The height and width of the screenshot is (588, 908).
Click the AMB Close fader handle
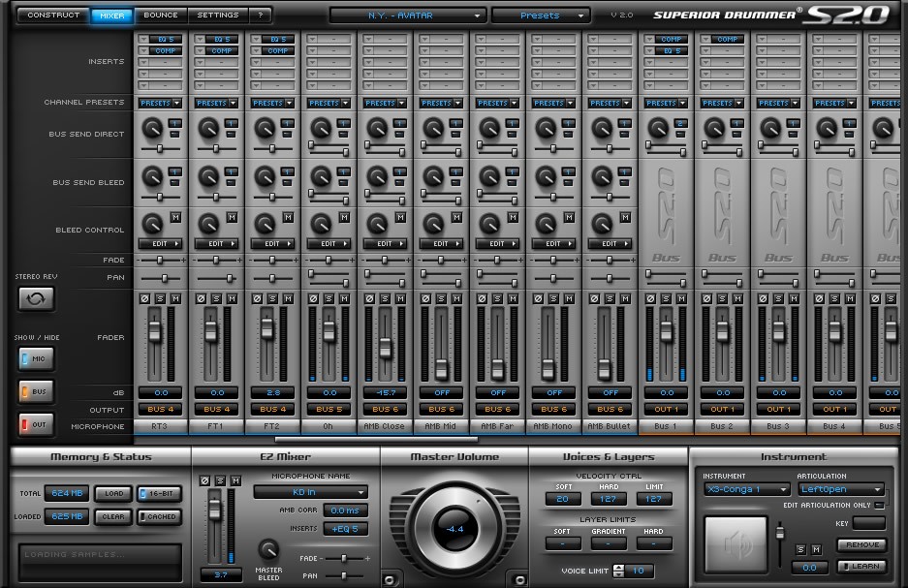click(385, 349)
